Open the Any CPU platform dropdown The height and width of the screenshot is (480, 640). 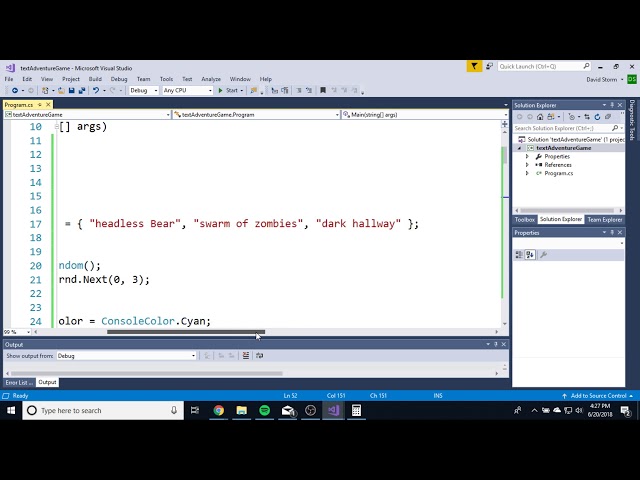coord(187,90)
